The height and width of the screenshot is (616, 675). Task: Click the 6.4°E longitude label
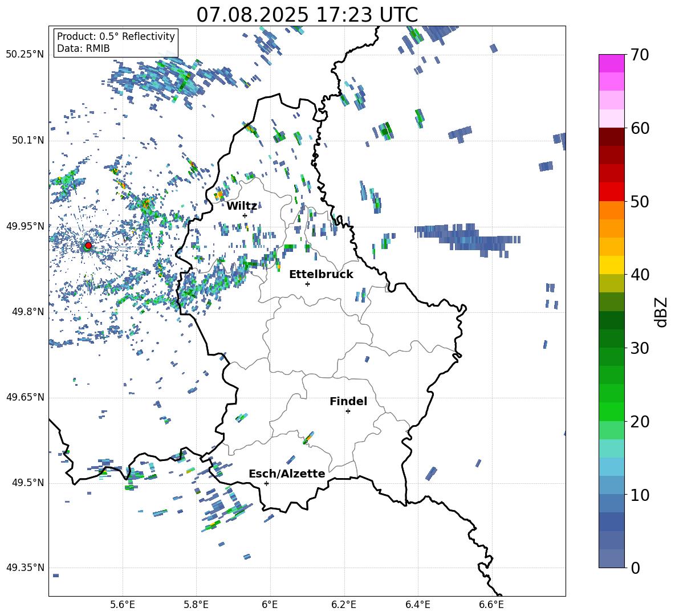(417, 605)
